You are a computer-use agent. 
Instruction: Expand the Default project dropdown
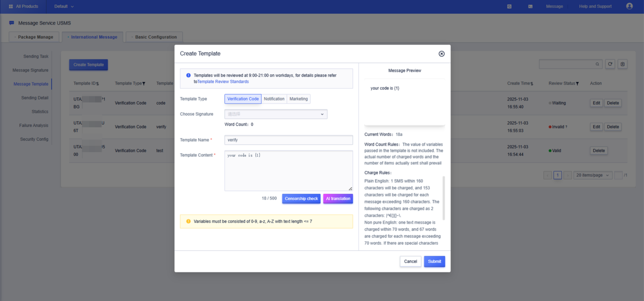point(64,7)
